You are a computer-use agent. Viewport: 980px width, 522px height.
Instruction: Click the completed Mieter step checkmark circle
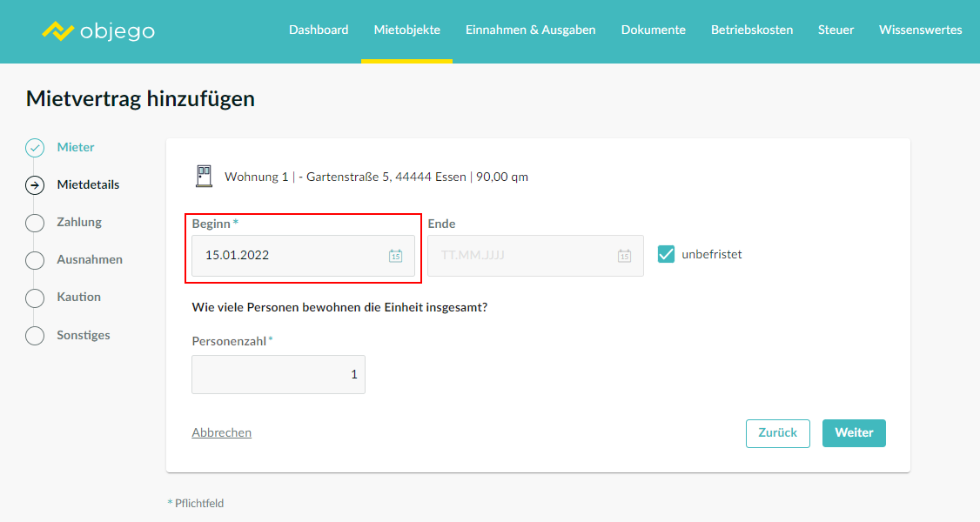coord(35,148)
